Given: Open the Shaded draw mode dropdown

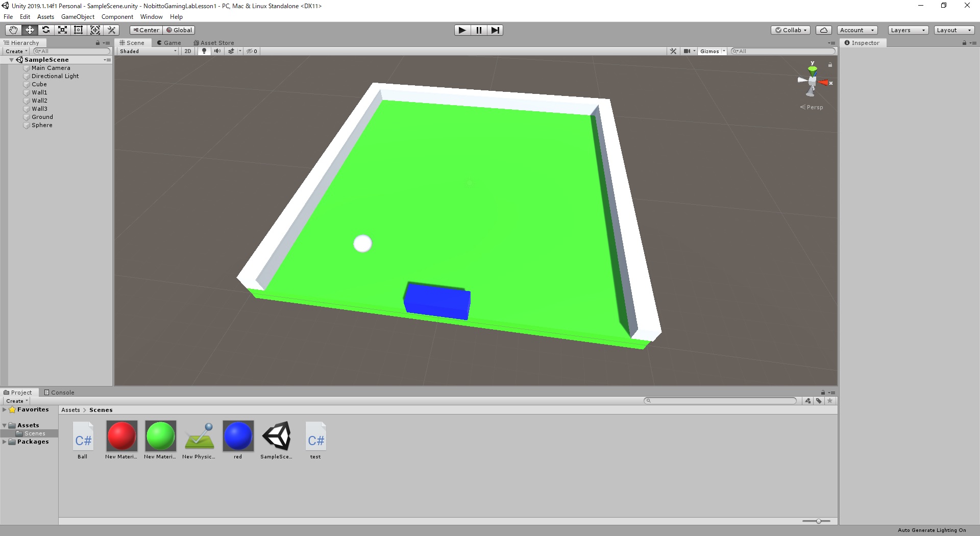Looking at the screenshot, I should (148, 51).
